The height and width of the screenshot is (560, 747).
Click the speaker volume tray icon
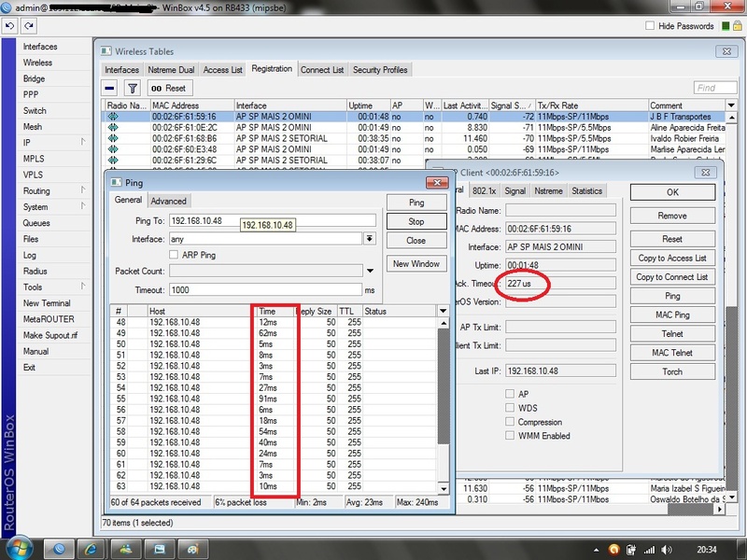pyautogui.click(x=667, y=550)
